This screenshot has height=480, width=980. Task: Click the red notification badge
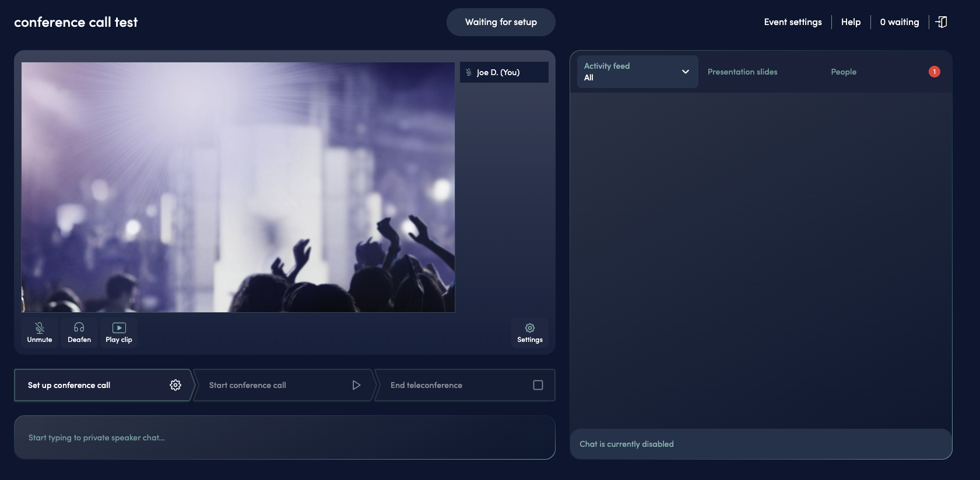(934, 72)
